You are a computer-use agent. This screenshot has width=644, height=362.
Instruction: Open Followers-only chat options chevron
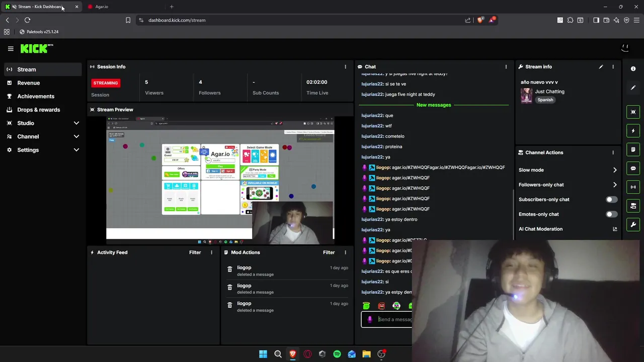[615, 185]
